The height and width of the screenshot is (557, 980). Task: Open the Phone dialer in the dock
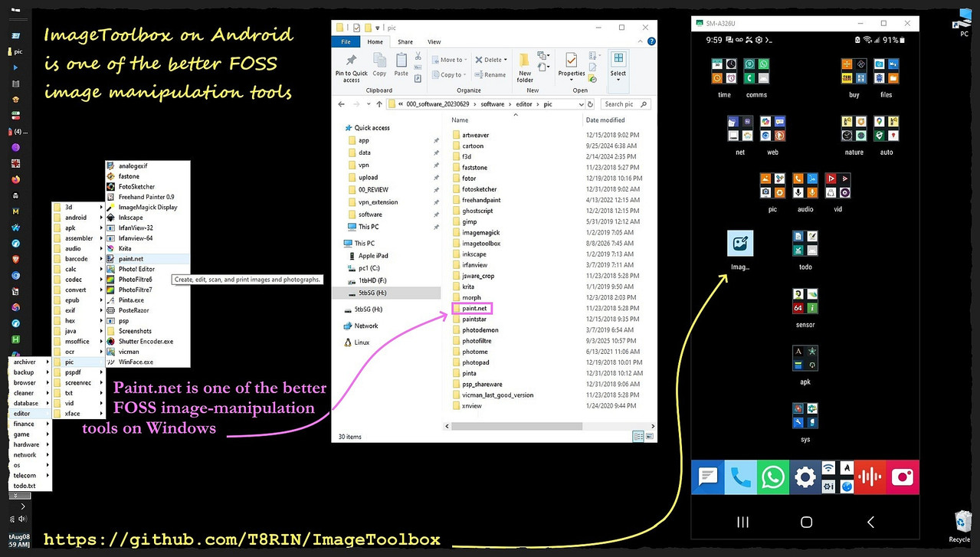point(740,477)
